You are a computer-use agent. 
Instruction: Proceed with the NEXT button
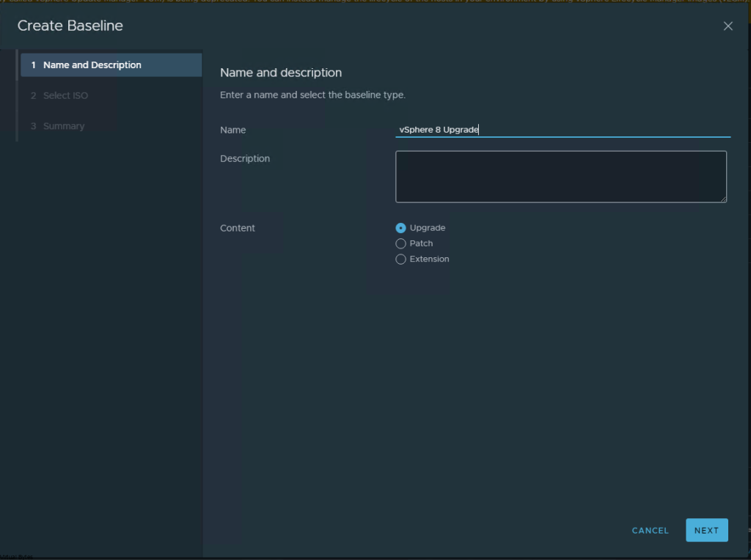706,531
